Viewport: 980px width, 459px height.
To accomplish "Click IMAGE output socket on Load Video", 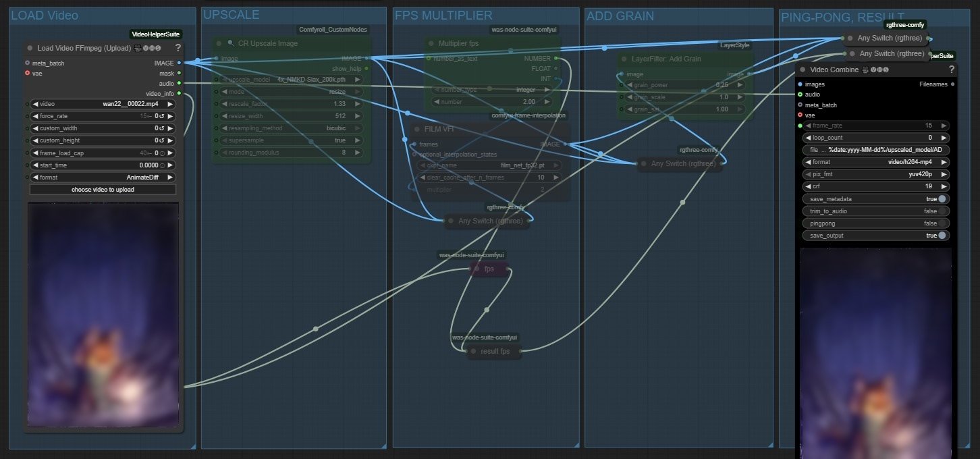I will [x=179, y=63].
